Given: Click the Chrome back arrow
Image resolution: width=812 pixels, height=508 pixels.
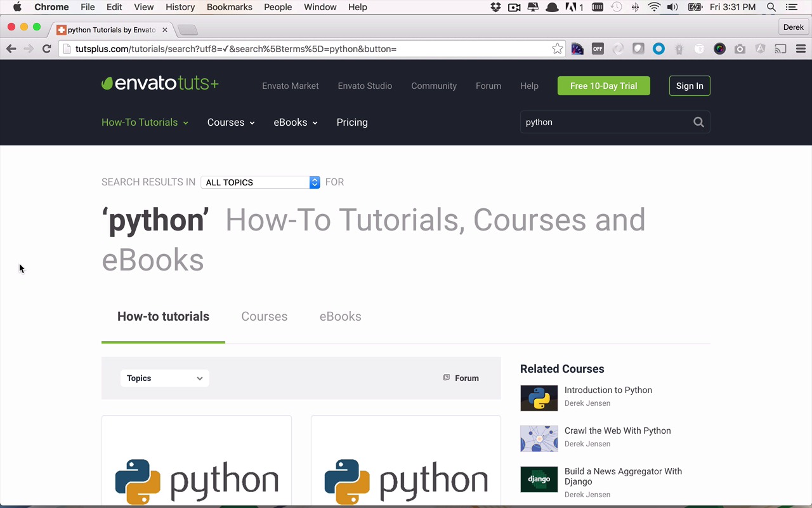Looking at the screenshot, I should click(x=11, y=49).
